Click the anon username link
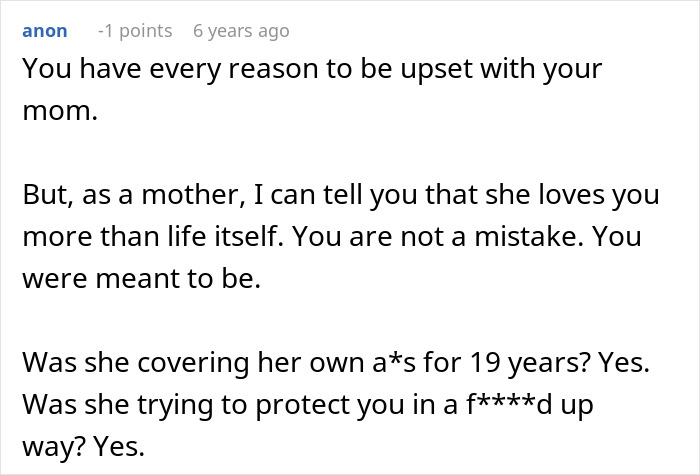Image resolution: width=700 pixels, height=475 pixels. coord(44,31)
